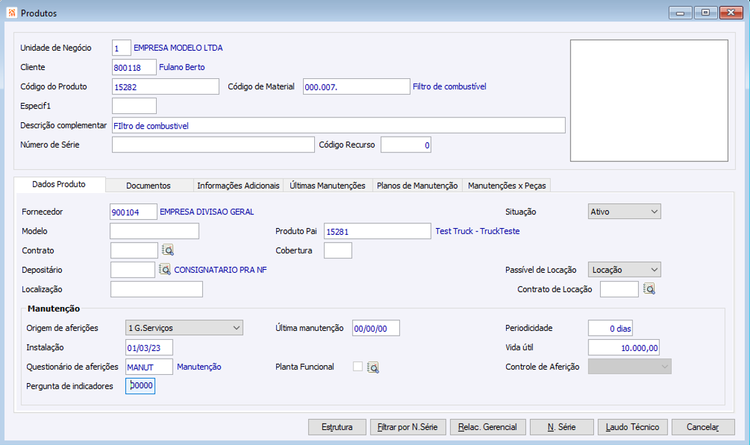
Task: Open the Planta Funcional lookup icon
Action: pos(373,367)
